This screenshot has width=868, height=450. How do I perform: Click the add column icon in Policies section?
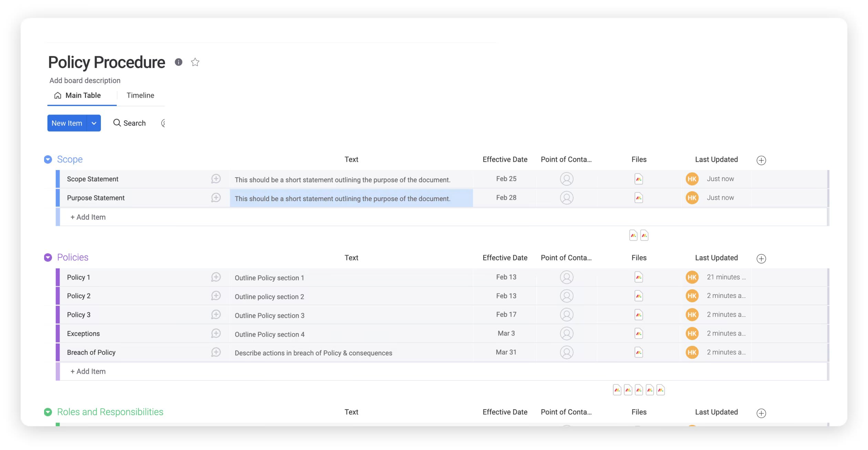coord(761,258)
